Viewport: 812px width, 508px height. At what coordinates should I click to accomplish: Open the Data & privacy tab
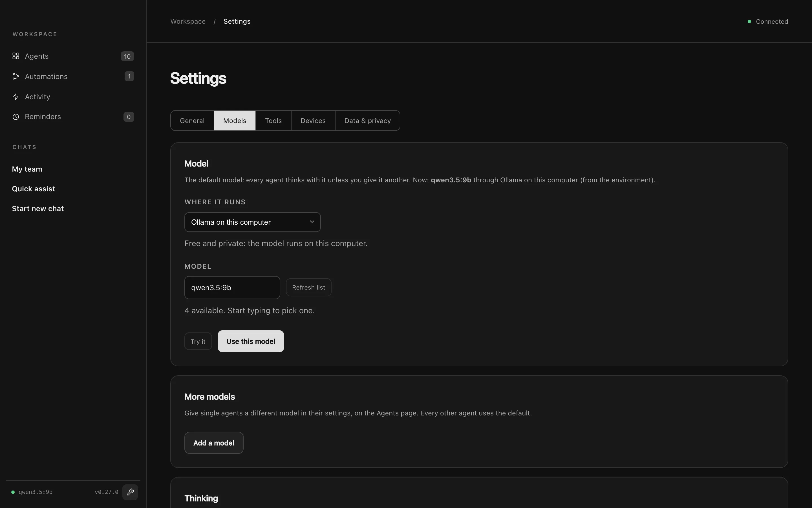pyautogui.click(x=367, y=121)
